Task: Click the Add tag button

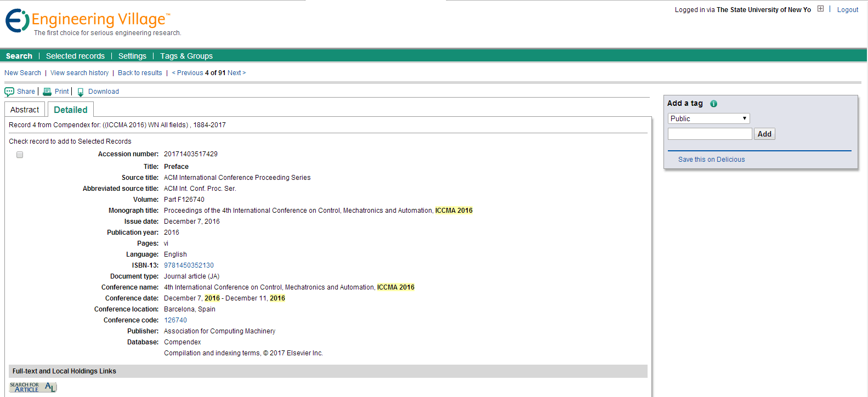Action: point(764,134)
